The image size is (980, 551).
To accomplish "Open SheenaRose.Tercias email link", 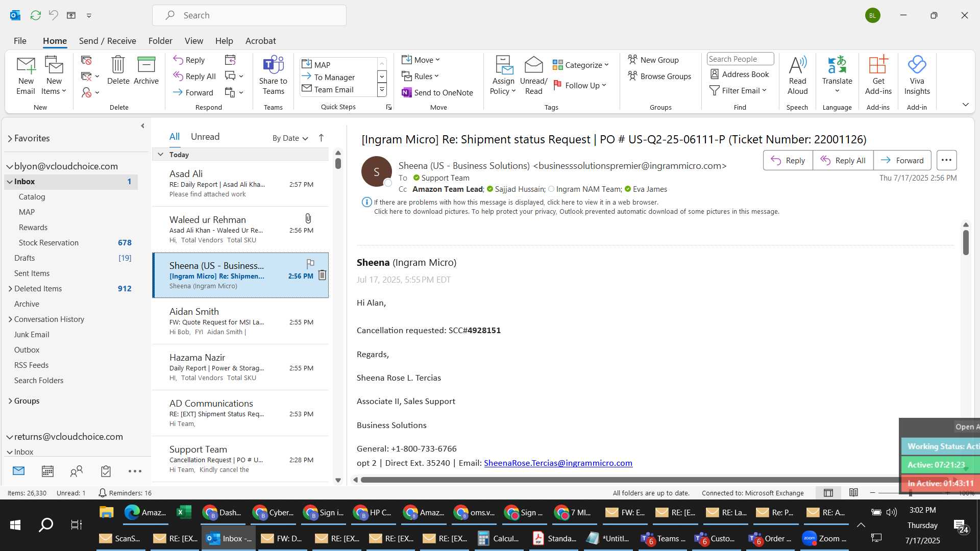I will (558, 463).
